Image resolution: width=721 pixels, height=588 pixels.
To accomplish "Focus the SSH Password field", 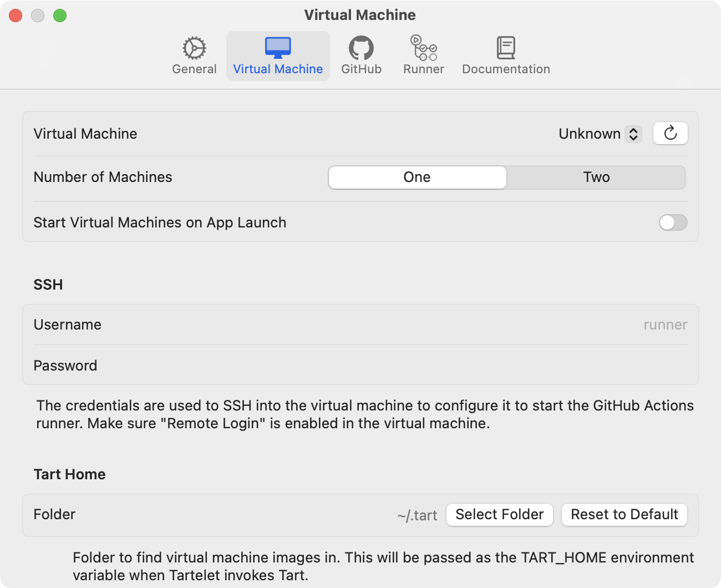I will point(360,365).
